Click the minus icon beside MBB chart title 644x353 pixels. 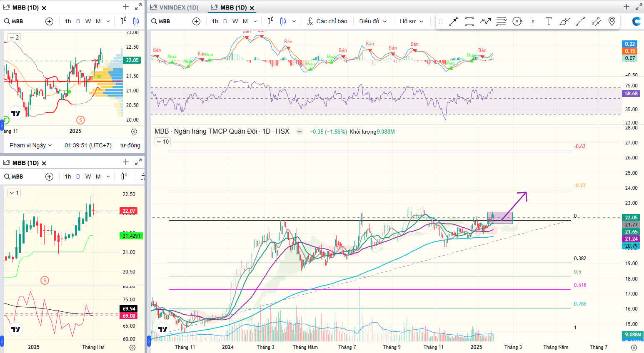[x=299, y=132]
